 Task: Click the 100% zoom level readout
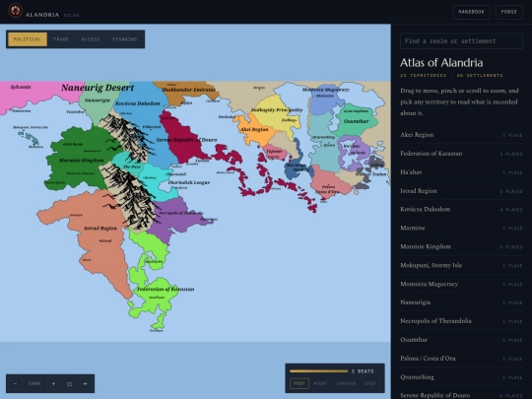click(x=34, y=384)
